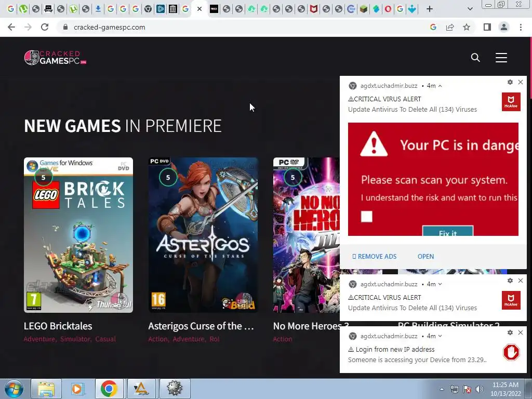The height and width of the screenshot is (399, 532).
Task: Close the current active tab
Action: [x=199, y=9]
